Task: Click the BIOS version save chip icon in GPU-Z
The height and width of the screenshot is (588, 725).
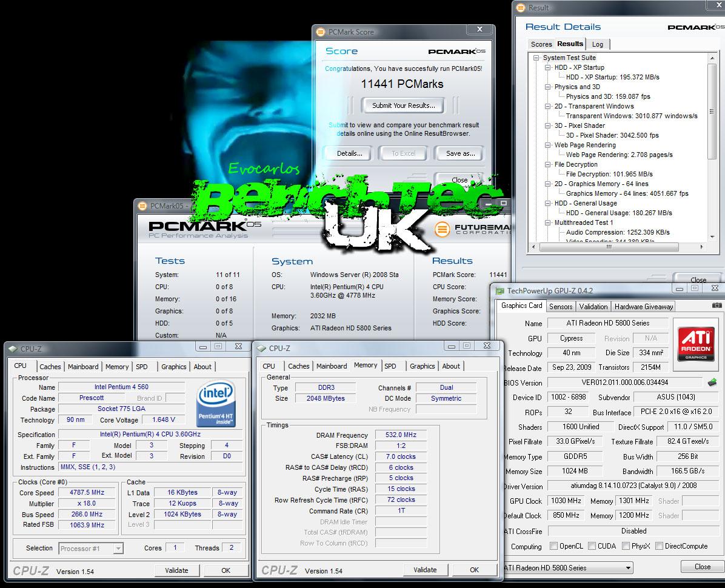Action: click(712, 383)
